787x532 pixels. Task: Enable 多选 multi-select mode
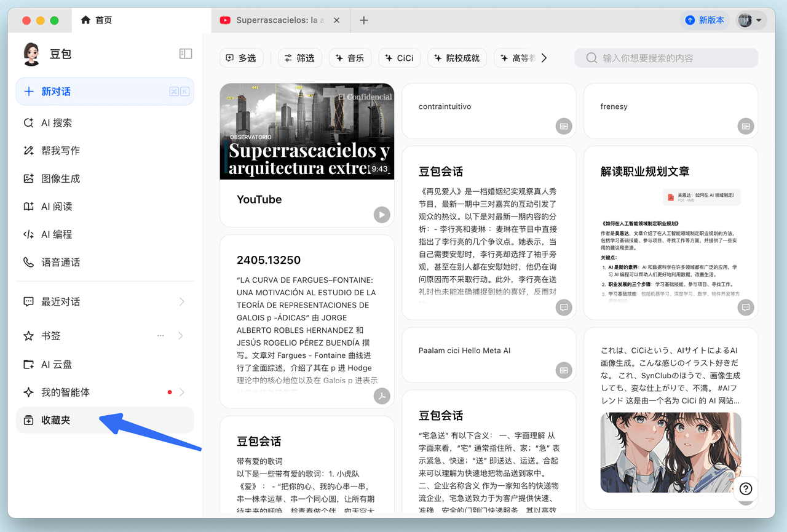click(241, 58)
